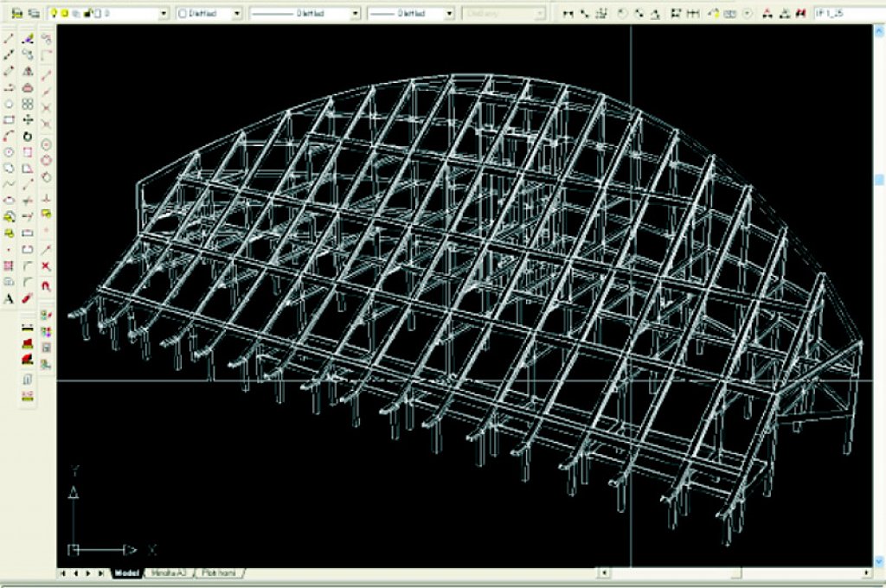
Task: Click the horizontal scrollbar right arrow
Action: tap(867, 572)
